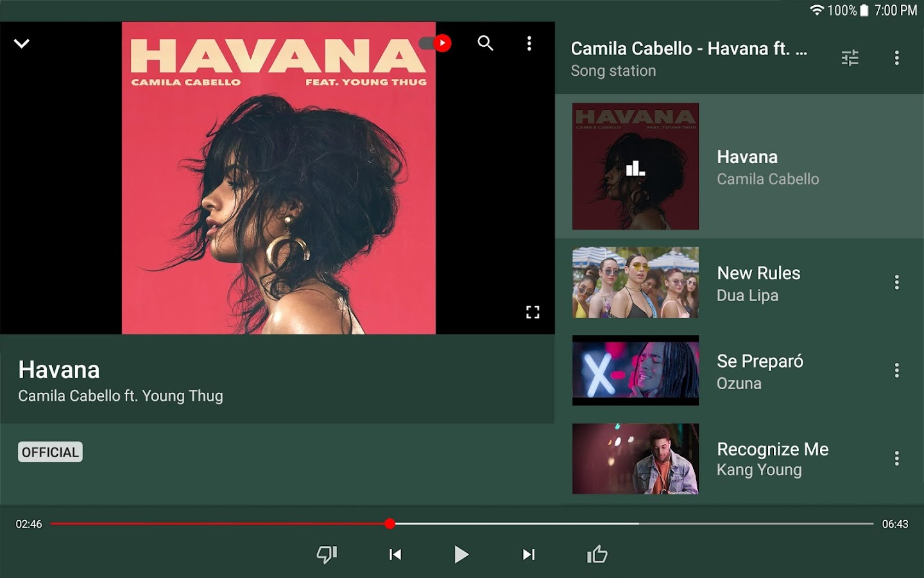Viewport: 924px width, 578px height.
Task: Select New Rules by Dua Lipa
Action: pos(739,283)
